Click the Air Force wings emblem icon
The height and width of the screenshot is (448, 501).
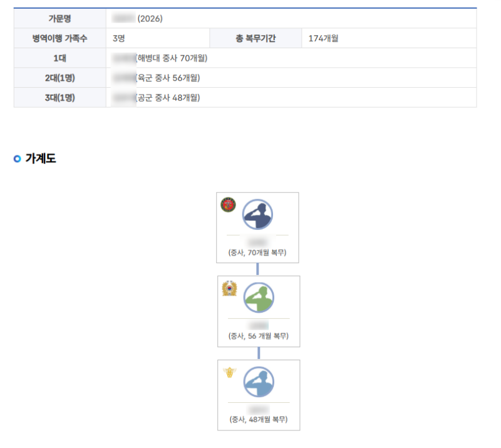[x=229, y=372]
